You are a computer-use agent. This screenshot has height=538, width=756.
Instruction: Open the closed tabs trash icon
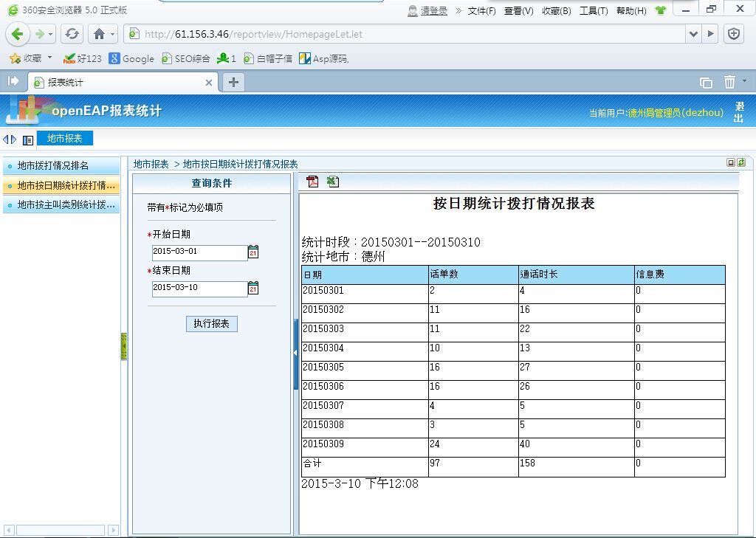pos(729,83)
